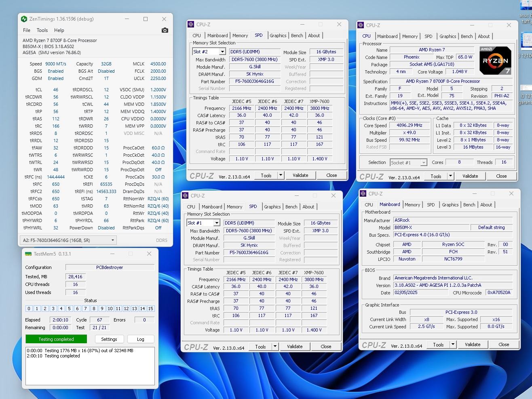
Task: Switch to Memory tab in Slot #2 CPU-Z window
Action: (240, 36)
